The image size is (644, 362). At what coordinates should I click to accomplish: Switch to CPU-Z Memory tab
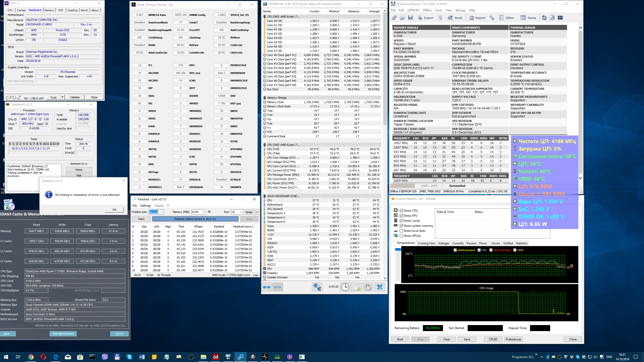[49, 10]
